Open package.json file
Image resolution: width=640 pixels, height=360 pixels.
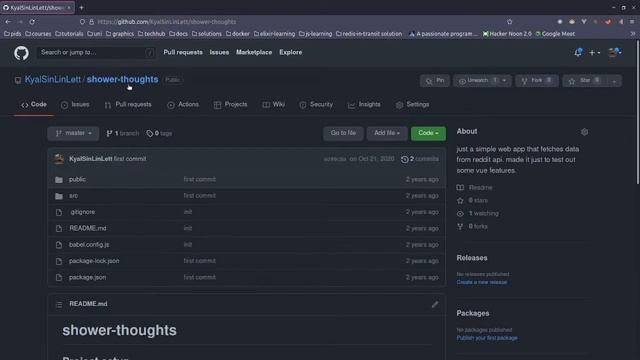87,278
